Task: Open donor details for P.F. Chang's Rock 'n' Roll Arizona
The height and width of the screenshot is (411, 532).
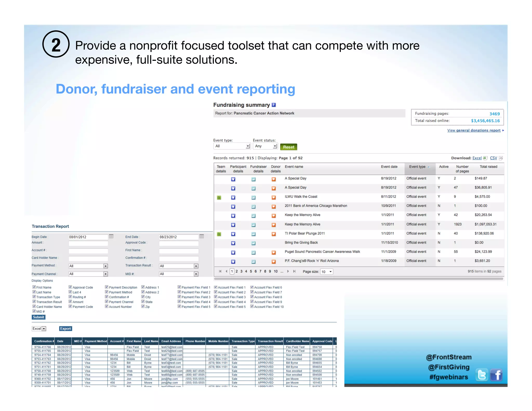Action: coord(274,262)
